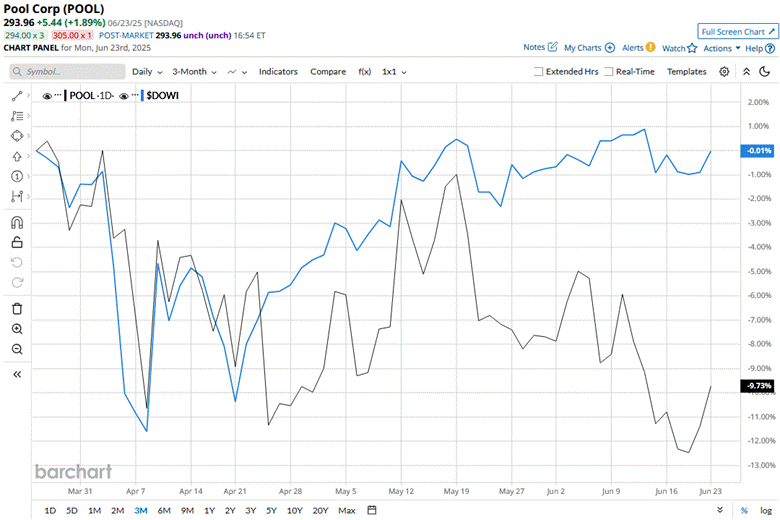Select the 6M time range

coord(164,511)
